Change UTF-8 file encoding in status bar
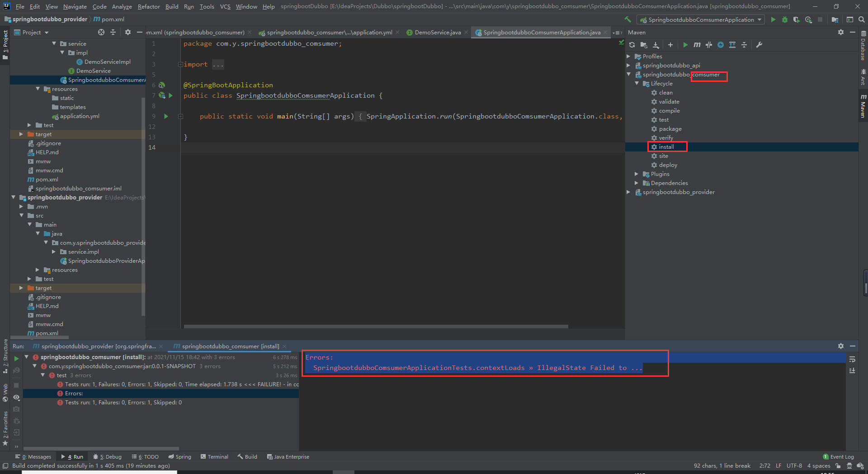The width and height of the screenshot is (868, 474). coord(794,466)
